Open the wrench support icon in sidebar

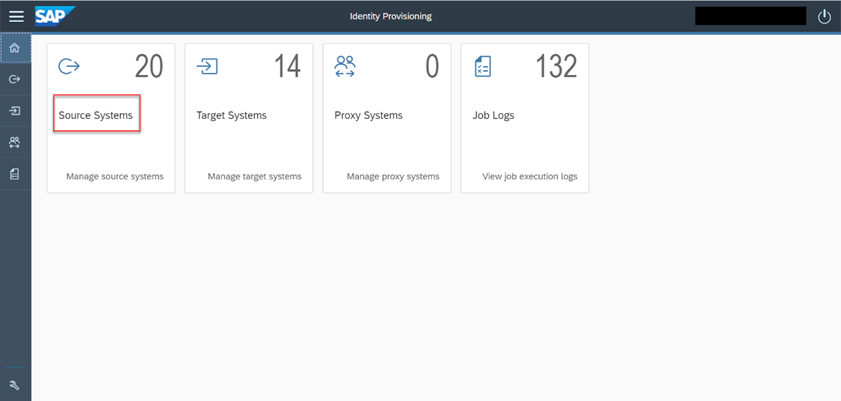coord(15,385)
